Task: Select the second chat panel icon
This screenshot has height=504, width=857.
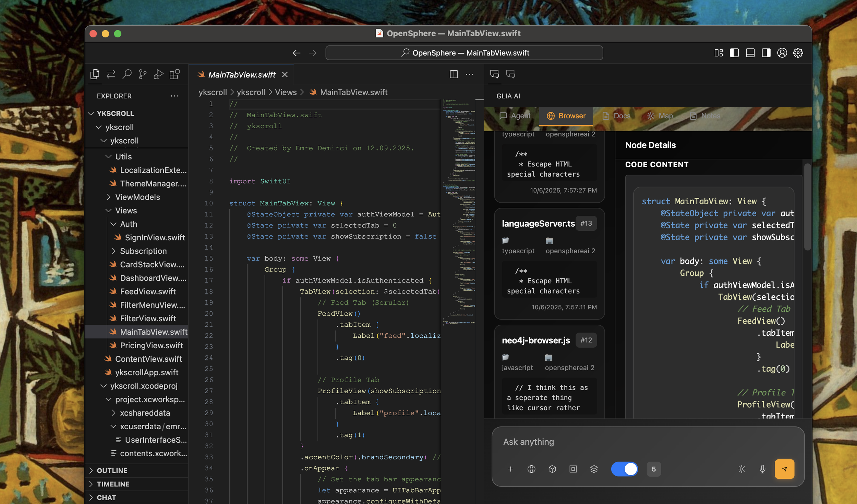Action: point(510,74)
